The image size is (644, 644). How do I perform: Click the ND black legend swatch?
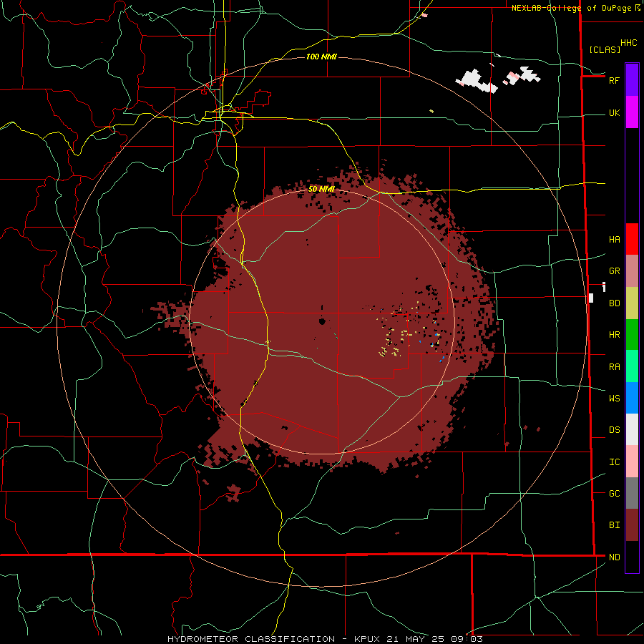click(x=632, y=557)
